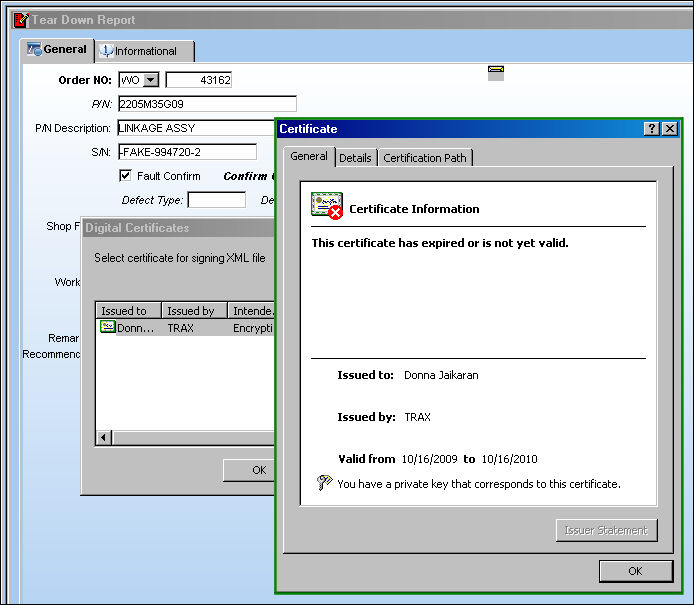Screen dimensions: 694x605
Task: Click the certificate error icon
Action: click(x=327, y=206)
